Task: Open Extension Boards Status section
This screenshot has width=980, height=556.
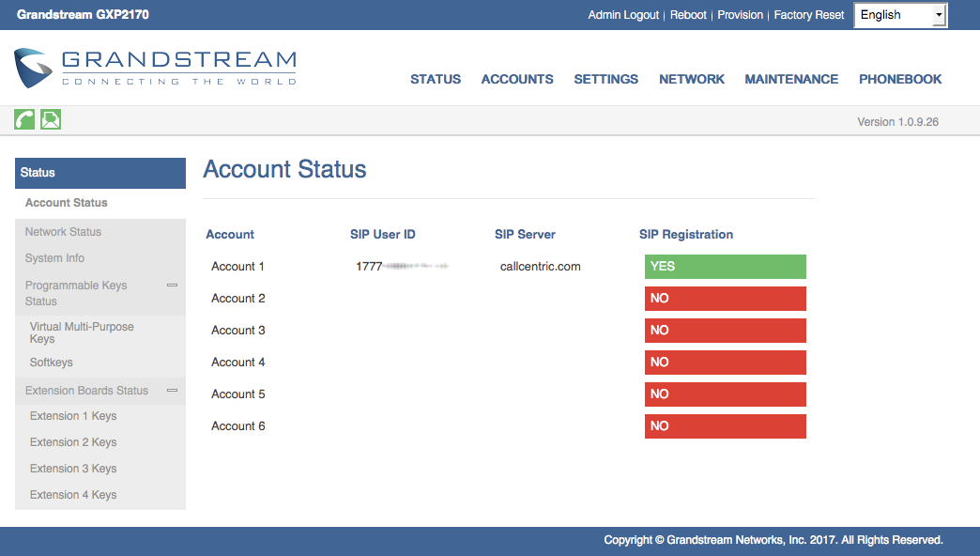Action: click(87, 391)
